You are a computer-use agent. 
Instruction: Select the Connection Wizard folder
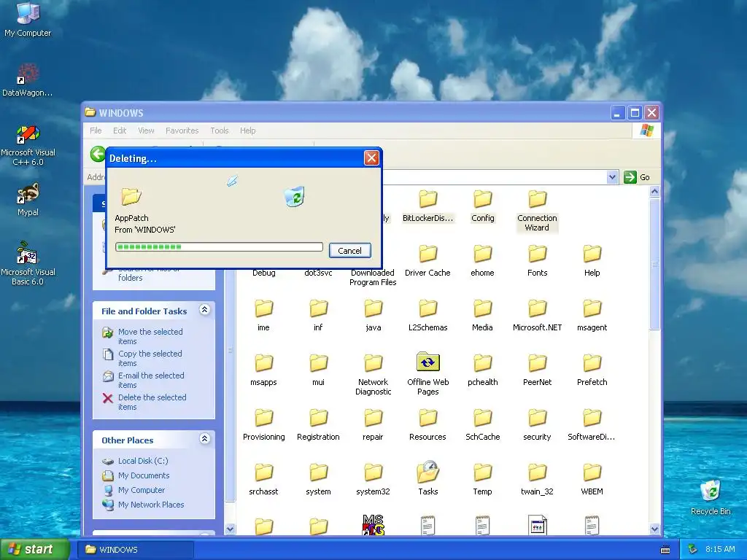click(537, 211)
